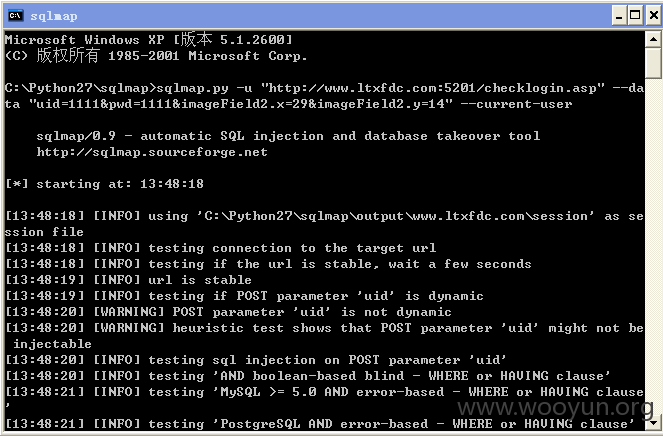Click the Microsoft Windows XP version line
This screenshot has width=663, height=436.
[148, 40]
